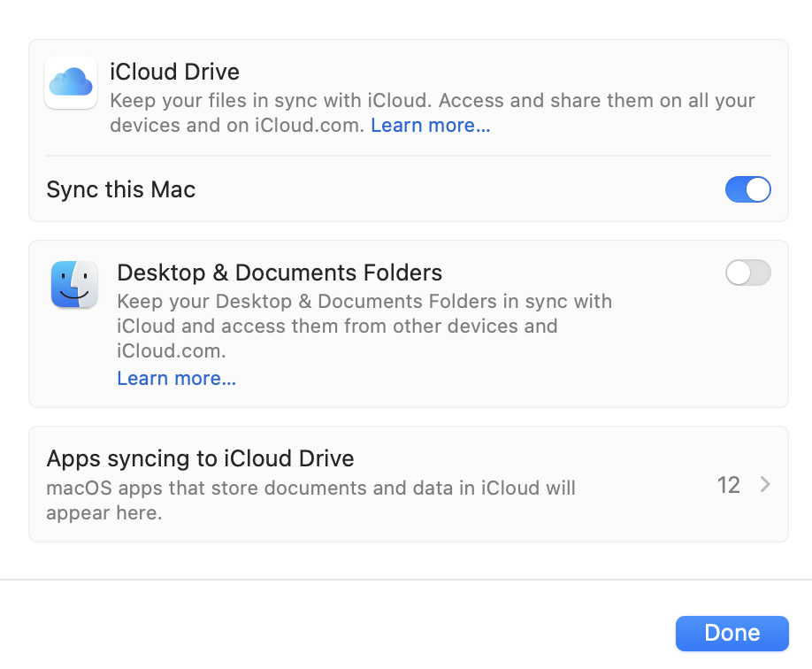Open Learn more link in iCloud Drive description
Viewport: 812px width, 669px height.
[x=430, y=126]
